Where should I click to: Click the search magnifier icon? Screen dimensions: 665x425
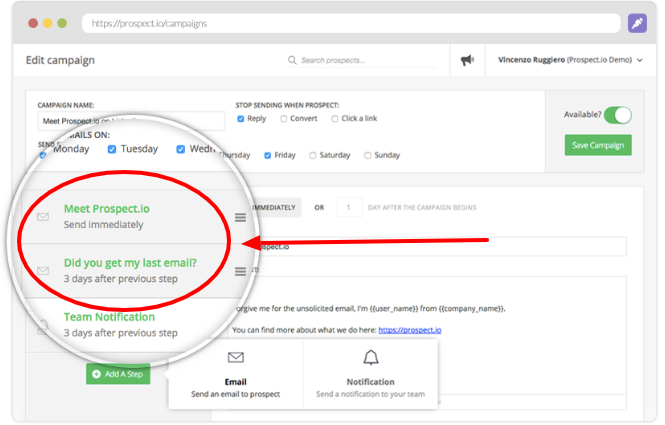pyautogui.click(x=292, y=60)
